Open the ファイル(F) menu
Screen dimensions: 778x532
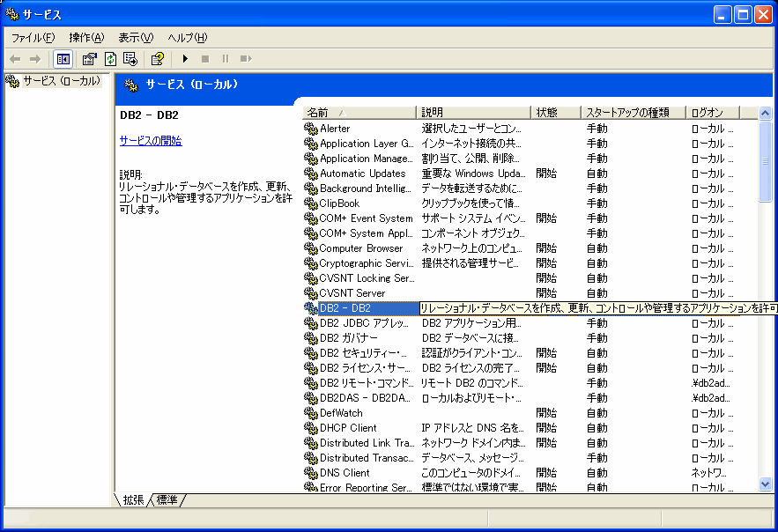[x=33, y=38]
